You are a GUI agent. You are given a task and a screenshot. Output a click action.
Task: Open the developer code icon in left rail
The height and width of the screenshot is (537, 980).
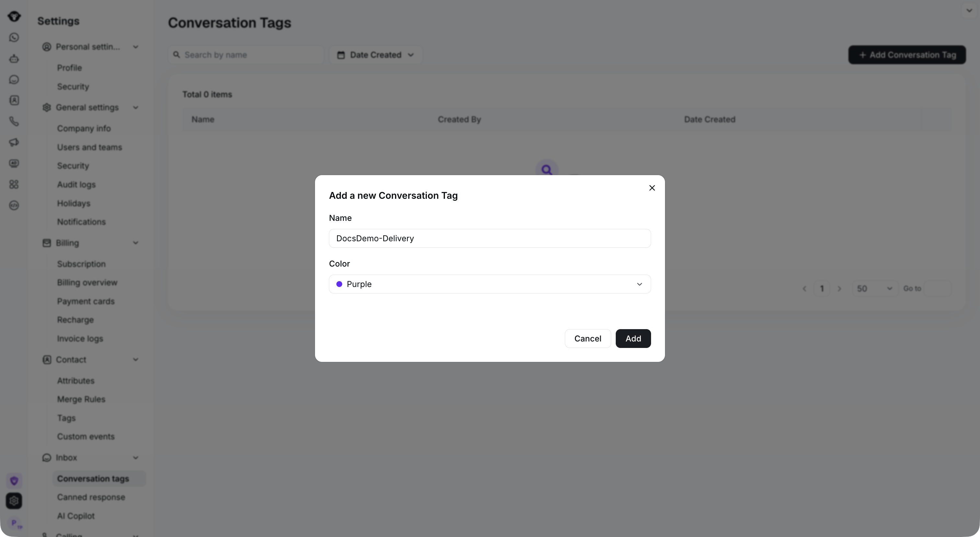[14, 205]
